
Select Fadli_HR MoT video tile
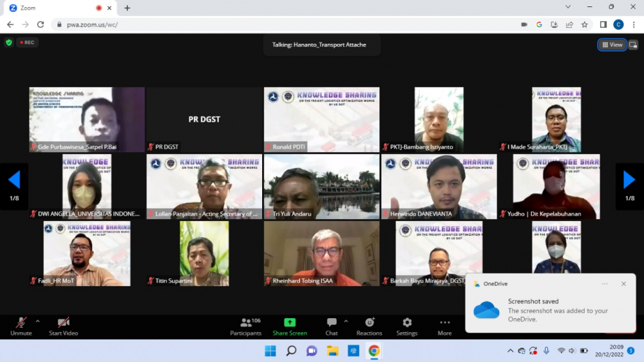pos(87,253)
